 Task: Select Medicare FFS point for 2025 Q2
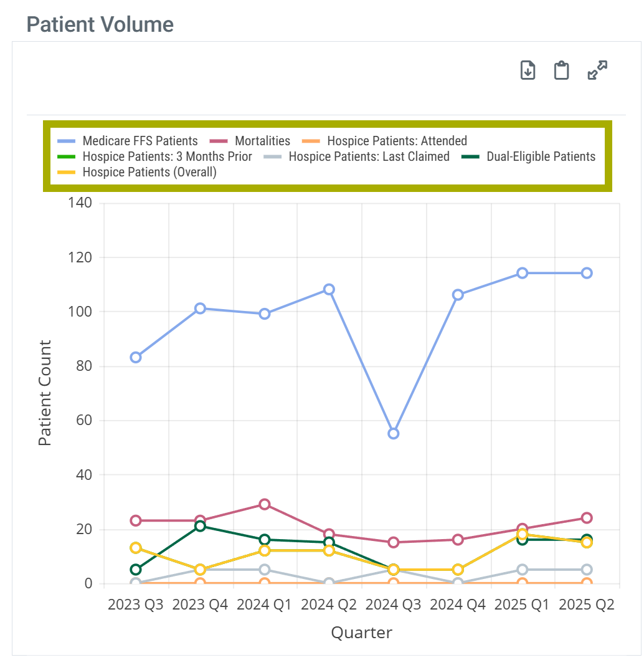point(587,273)
